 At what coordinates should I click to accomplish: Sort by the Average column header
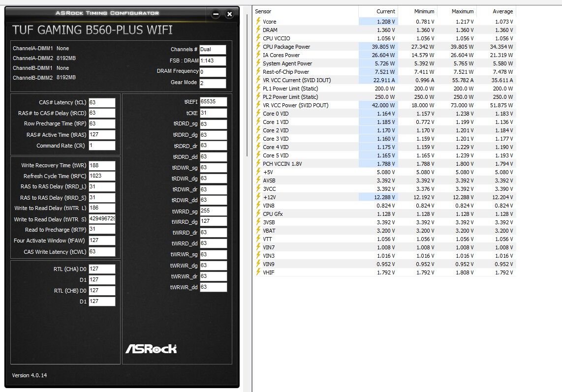497,11
